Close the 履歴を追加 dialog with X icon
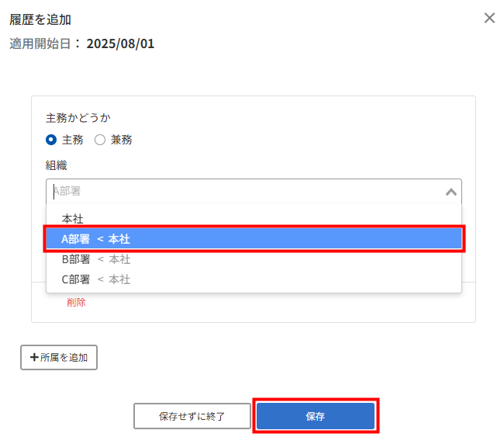Image resolution: width=504 pixels, height=437 pixels. 489,18
